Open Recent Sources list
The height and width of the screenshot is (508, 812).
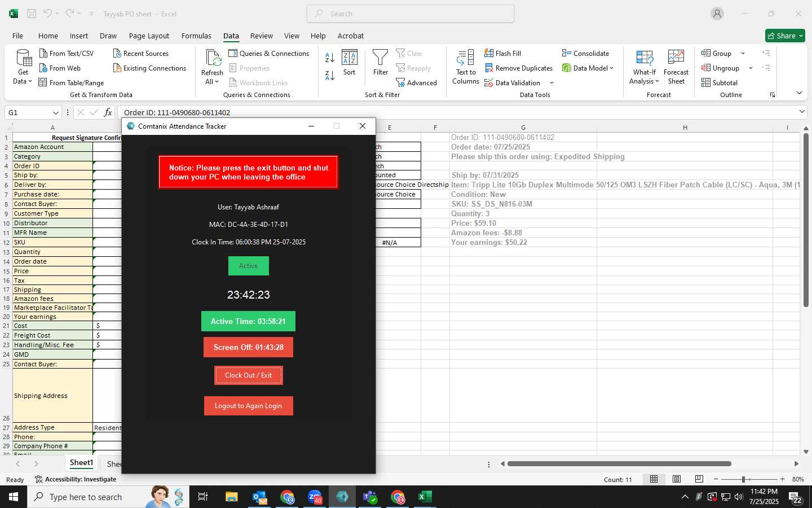(x=141, y=54)
